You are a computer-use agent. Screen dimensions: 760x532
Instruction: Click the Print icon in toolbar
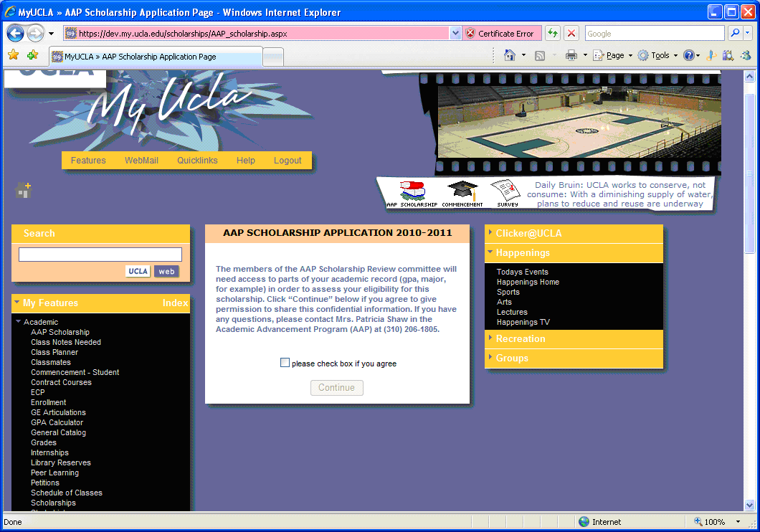[571, 55]
